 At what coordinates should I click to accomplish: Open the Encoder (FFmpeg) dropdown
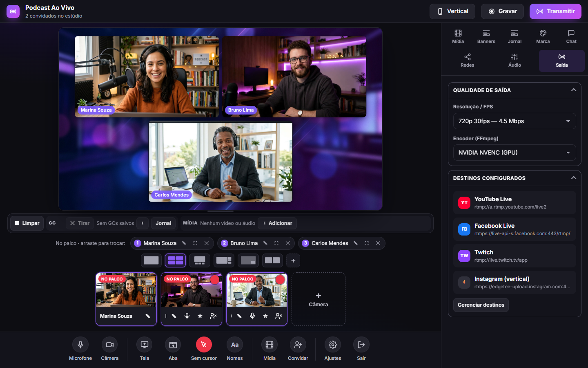pyautogui.click(x=514, y=153)
